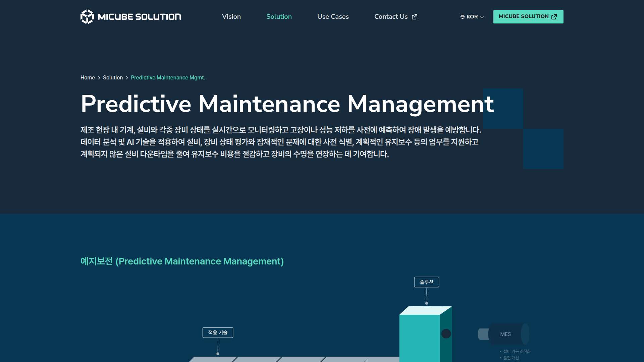Screen dimensions: 644x362
Task: Click the 예지보전 (Predictive Maintenance Management) section heading
Action: point(182,261)
